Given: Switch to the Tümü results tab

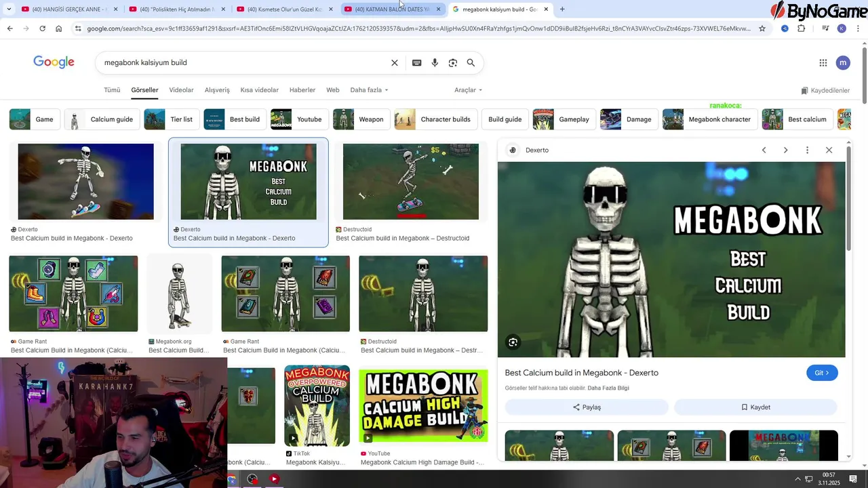Looking at the screenshot, I should (x=112, y=90).
